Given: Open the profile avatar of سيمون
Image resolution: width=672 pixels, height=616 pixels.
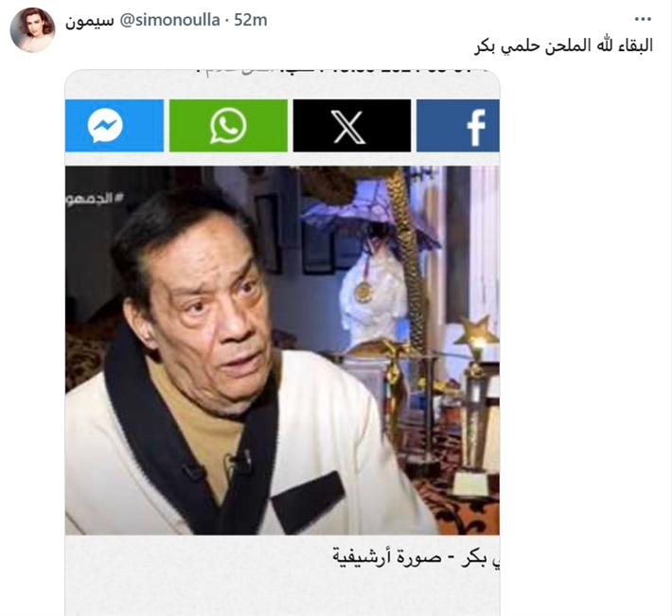Looking at the screenshot, I should tap(32, 30).
